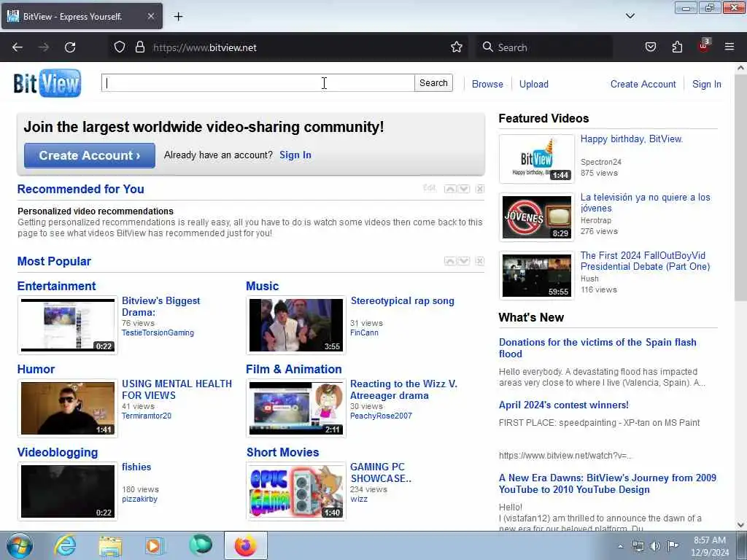Open Windows Explorer folder taskbar icon
Image resolution: width=747 pixels, height=560 pixels.
(111, 545)
